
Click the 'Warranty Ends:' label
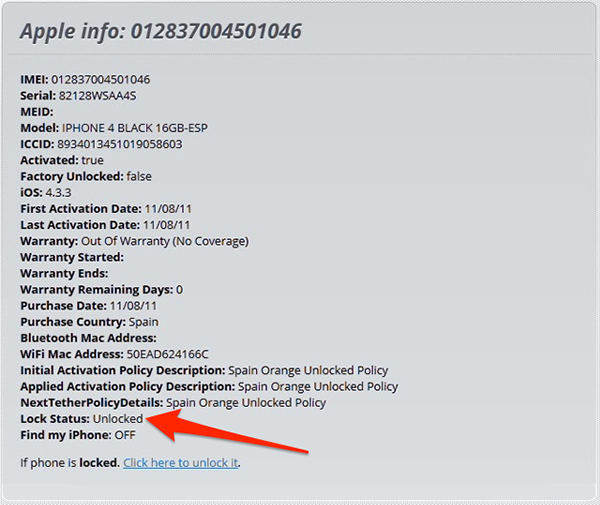[x=64, y=273]
